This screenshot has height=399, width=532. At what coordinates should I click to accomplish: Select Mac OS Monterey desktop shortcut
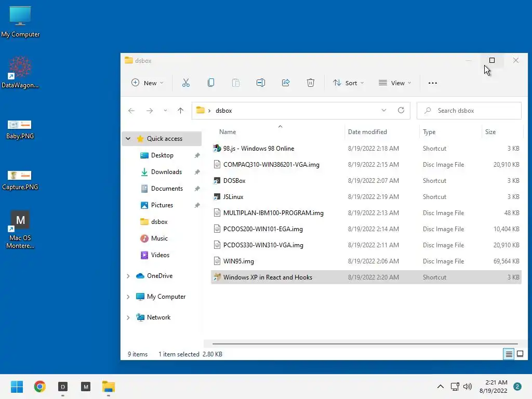tap(20, 230)
